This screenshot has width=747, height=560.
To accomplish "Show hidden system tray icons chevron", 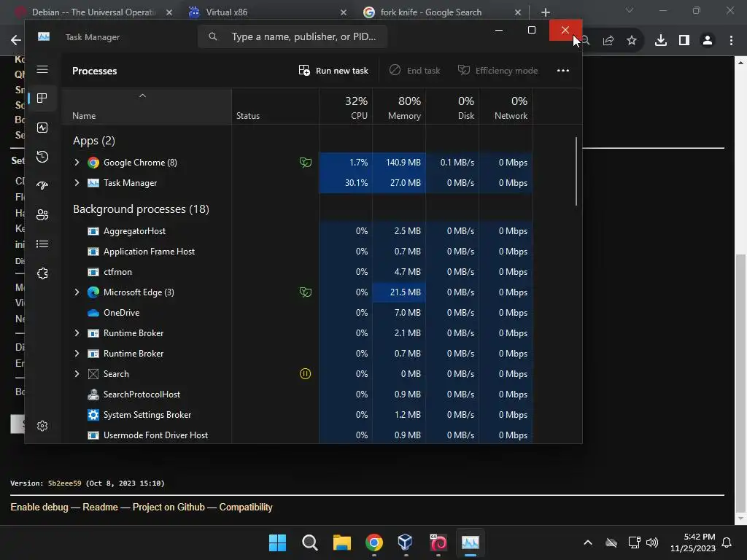I will [x=588, y=542].
